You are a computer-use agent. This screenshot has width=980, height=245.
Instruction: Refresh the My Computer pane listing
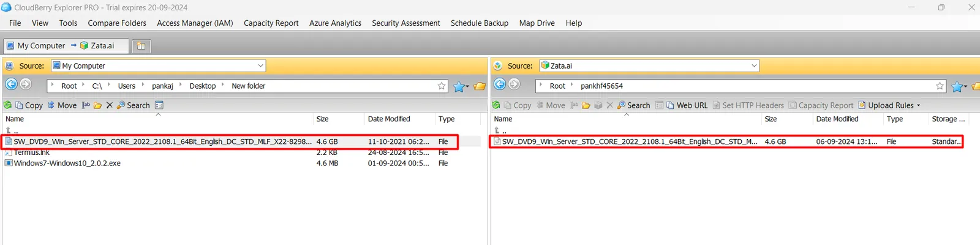tap(8, 105)
